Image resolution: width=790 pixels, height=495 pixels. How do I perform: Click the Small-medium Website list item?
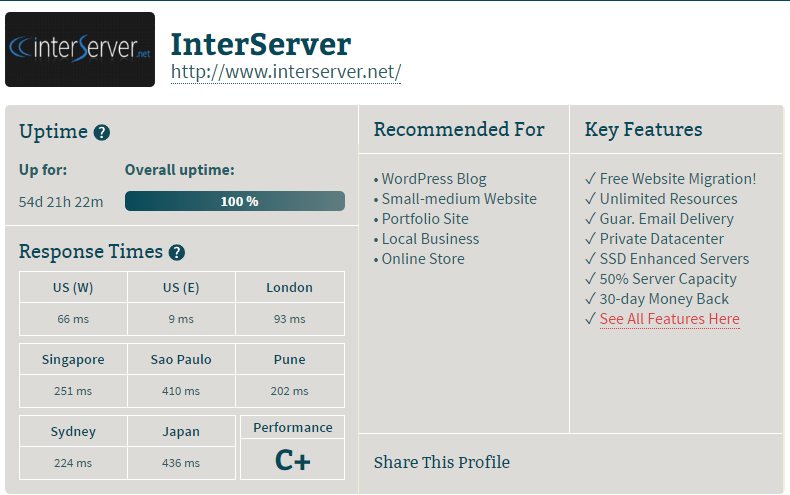tap(459, 199)
